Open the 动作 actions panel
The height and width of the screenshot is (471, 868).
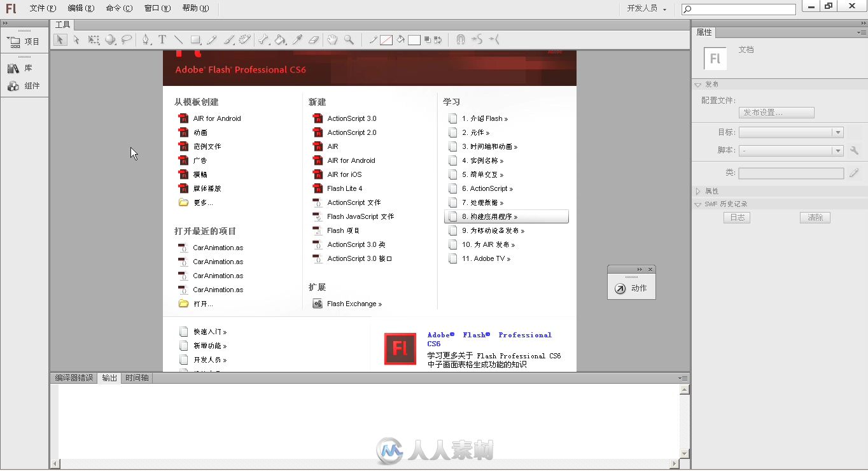pyautogui.click(x=631, y=288)
